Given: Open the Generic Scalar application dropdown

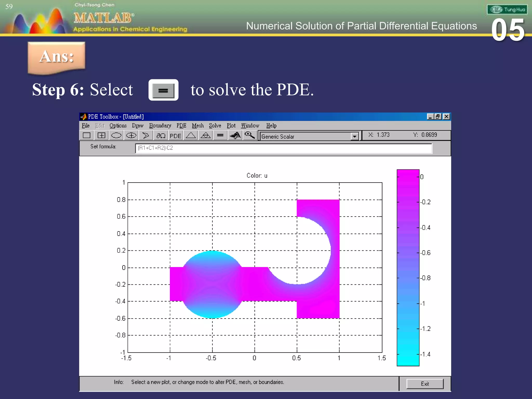Looking at the screenshot, I should [355, 136].
